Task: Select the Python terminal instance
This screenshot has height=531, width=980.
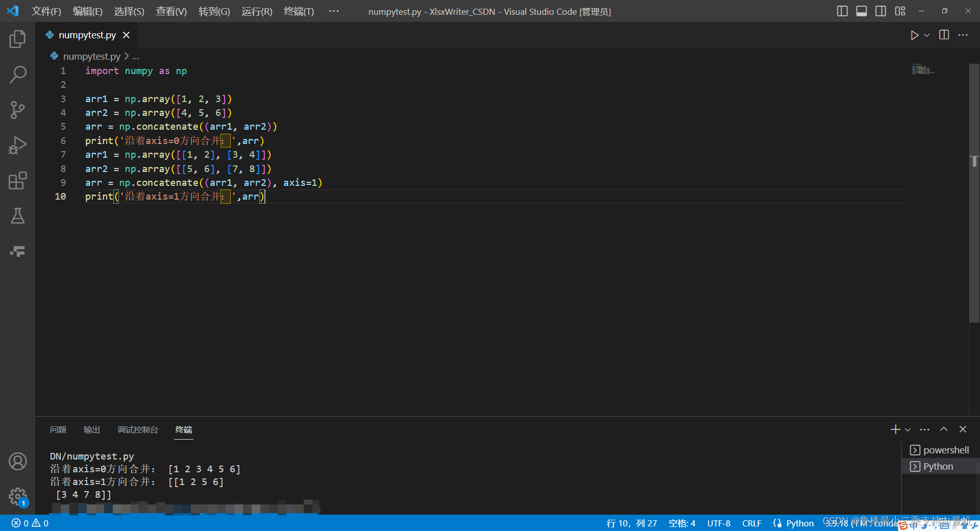Action: [940, 466]
